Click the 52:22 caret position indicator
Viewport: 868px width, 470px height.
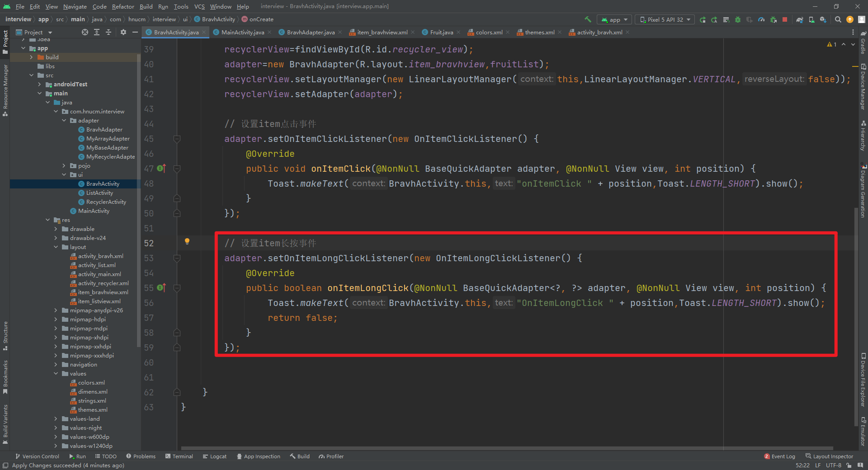[803, 465]
